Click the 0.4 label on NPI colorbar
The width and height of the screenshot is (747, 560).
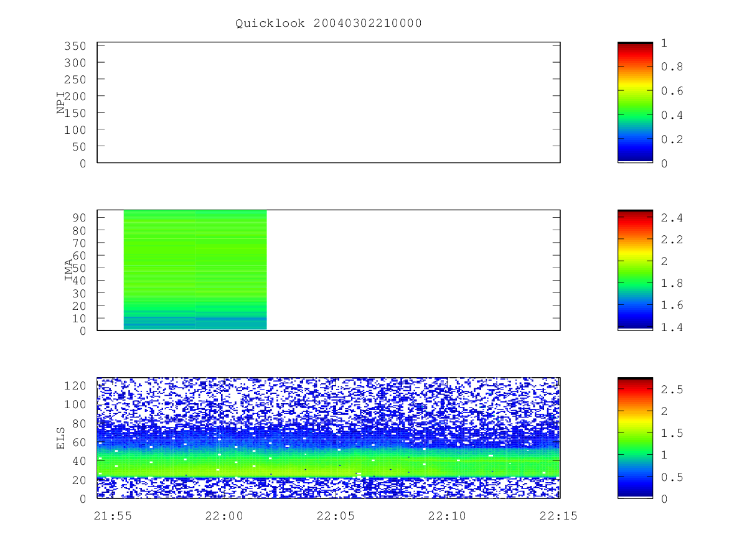(671, 115)
